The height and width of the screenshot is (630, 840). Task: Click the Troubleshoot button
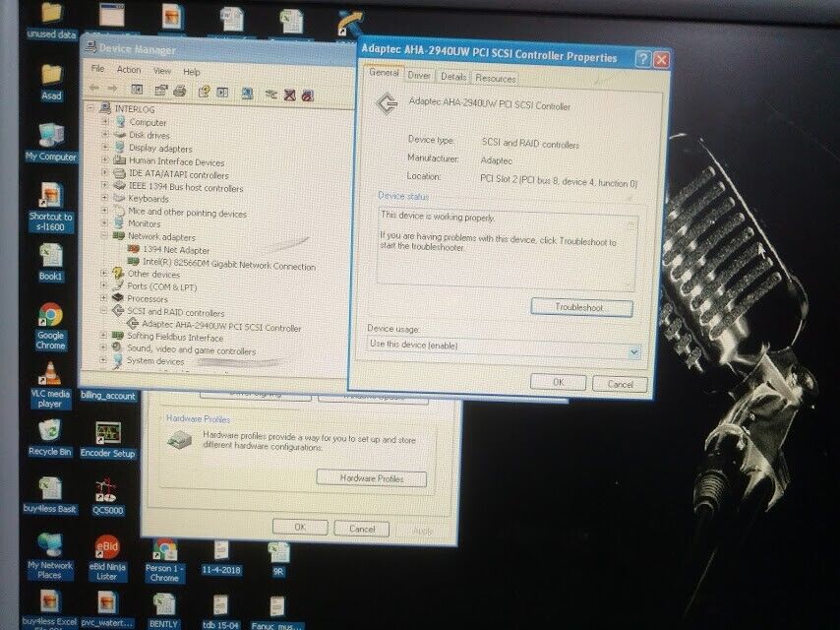pos(581,308)
